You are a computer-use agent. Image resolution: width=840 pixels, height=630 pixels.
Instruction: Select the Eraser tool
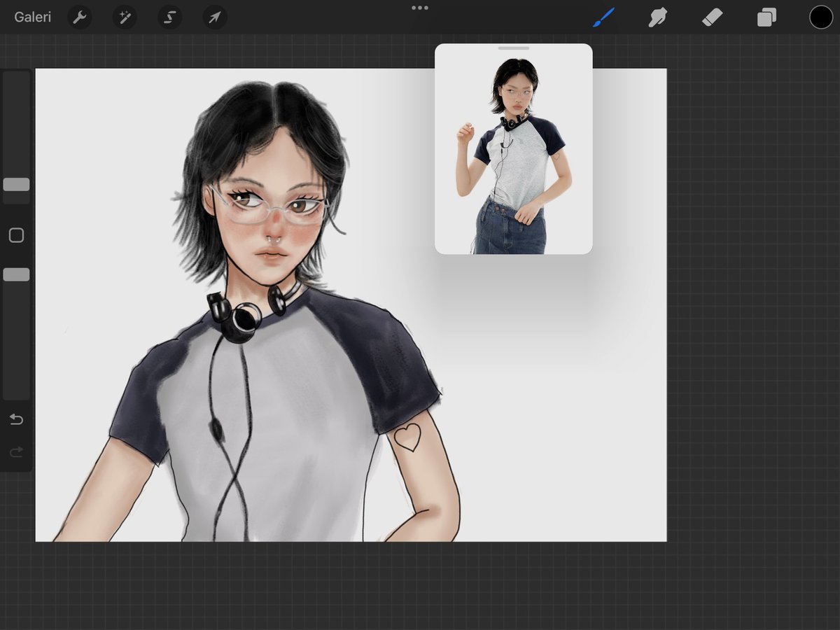pos(712,17)
